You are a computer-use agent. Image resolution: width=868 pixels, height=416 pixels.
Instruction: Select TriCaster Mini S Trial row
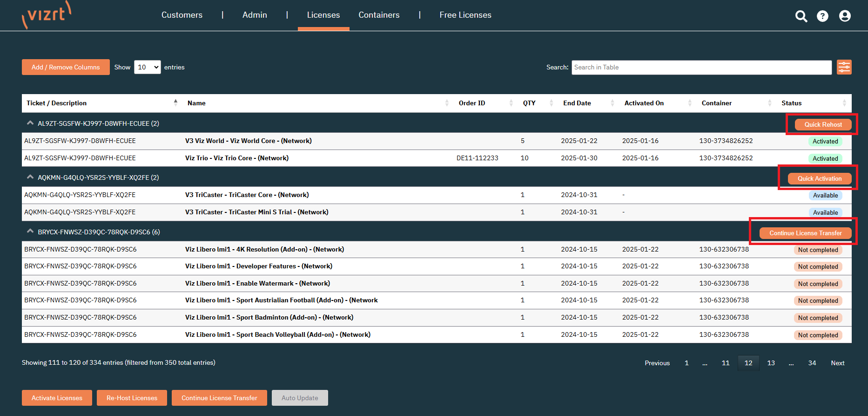pos(437,212)
